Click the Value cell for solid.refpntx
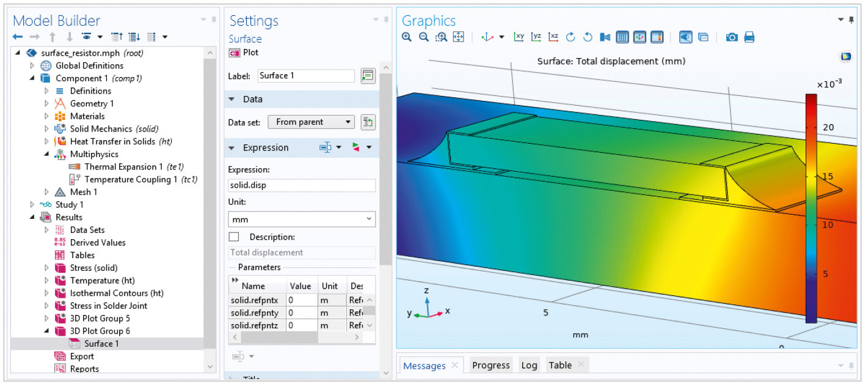Screen dimensions: 868x384 (302, 300)
